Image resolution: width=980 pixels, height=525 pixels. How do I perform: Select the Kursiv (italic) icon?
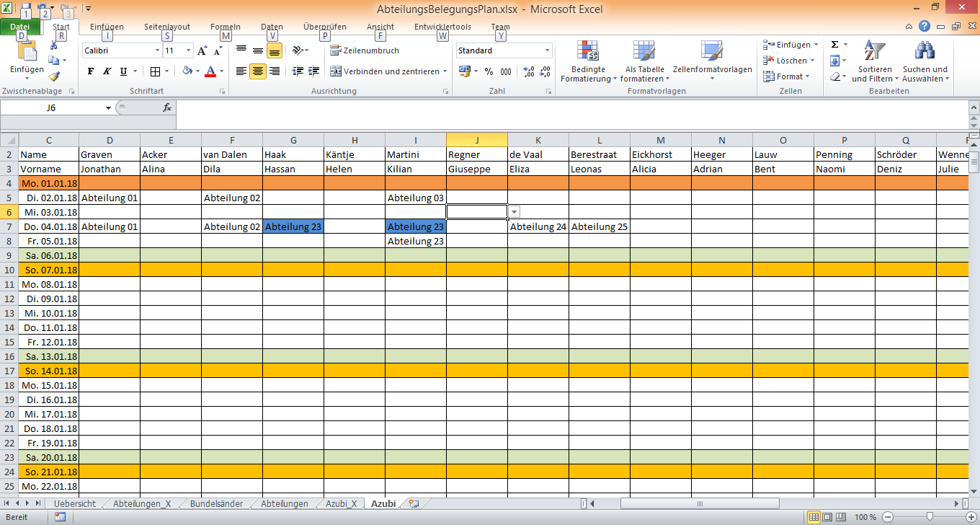(x=106, y=72)
